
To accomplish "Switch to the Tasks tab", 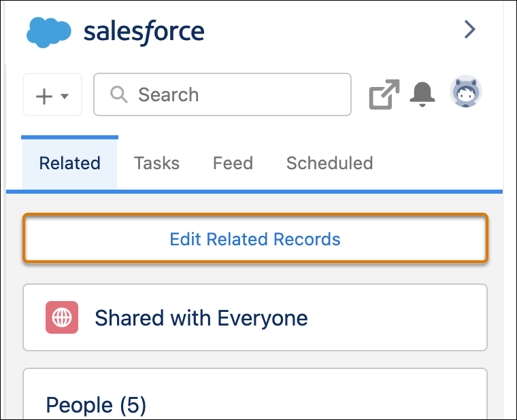I will (x=156, y=163).
